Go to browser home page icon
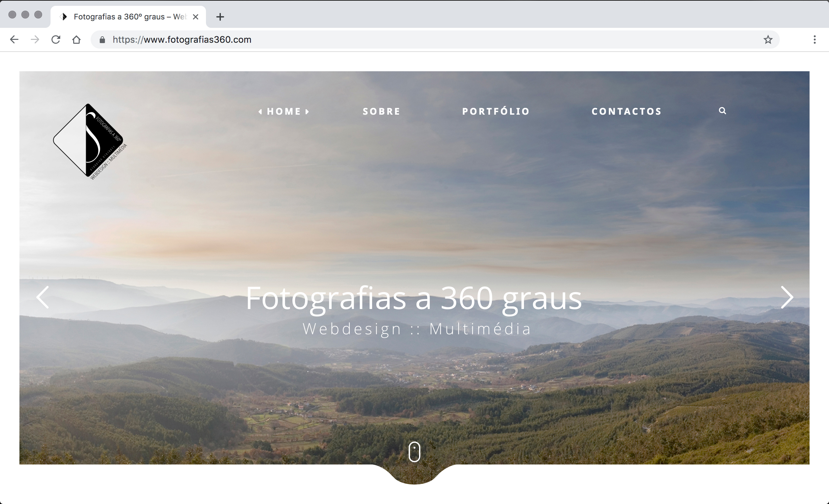Screen dimensions: 829x504 (76, 40)
